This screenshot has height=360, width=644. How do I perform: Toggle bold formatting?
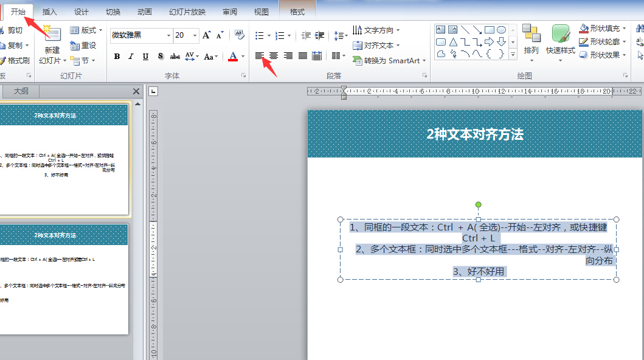pyautogui.click(x=117, y=57)
